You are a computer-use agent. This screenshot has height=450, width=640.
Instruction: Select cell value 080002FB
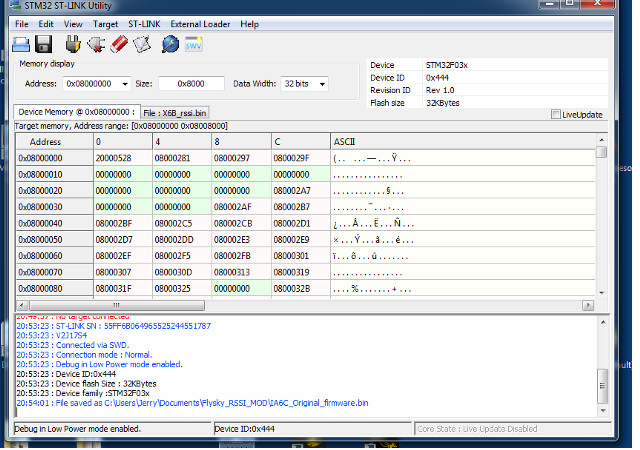coord(242,256)
